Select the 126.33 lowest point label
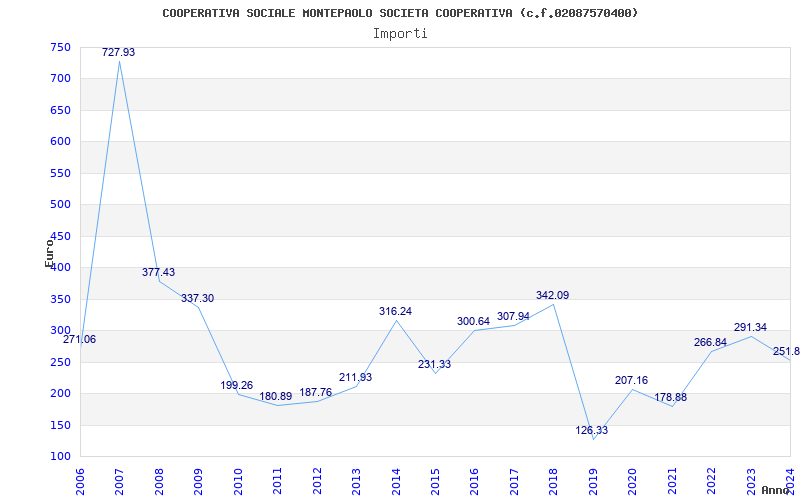 [592, 430]
